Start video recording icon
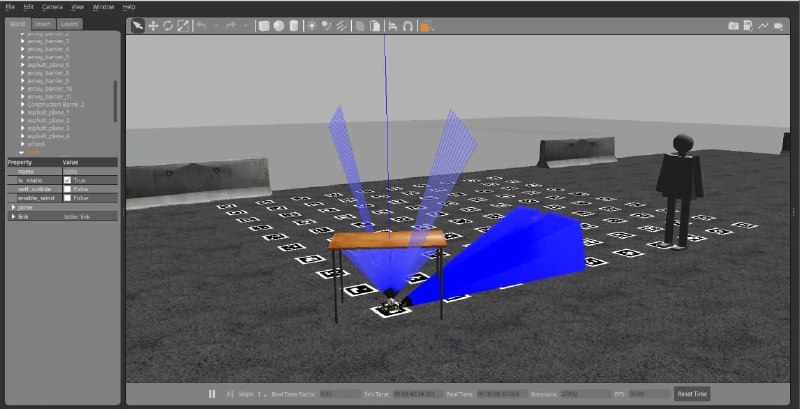The width and height of the screenshot is (800, 409). coord(778,26)
